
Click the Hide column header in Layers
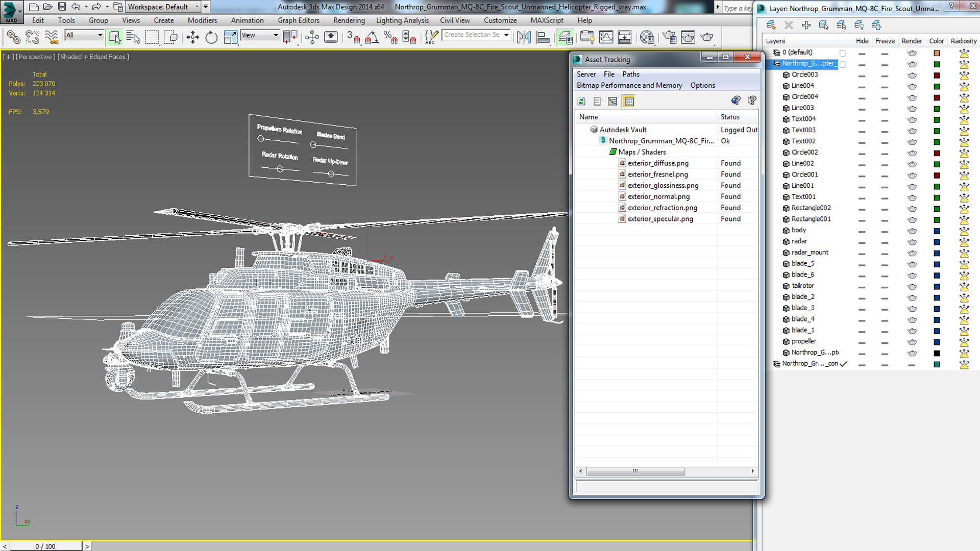(862, 41)
